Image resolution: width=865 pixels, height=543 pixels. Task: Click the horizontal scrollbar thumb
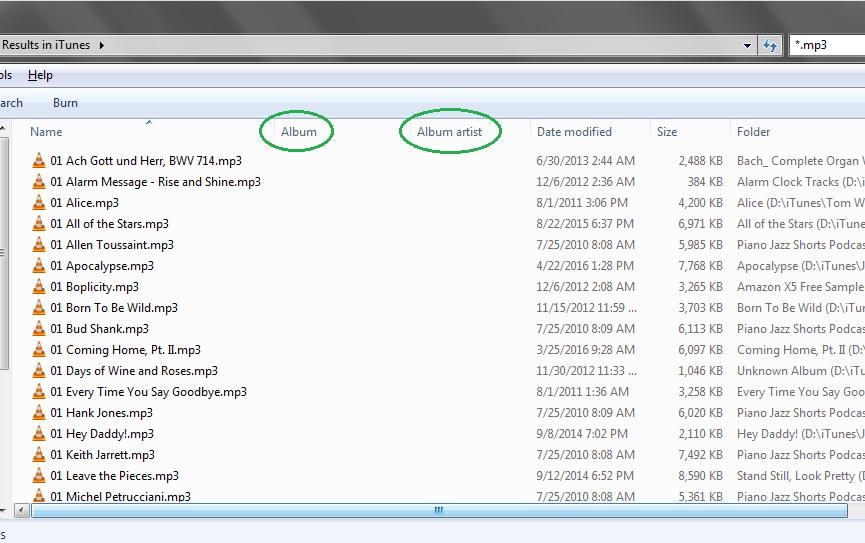[439, 510]
